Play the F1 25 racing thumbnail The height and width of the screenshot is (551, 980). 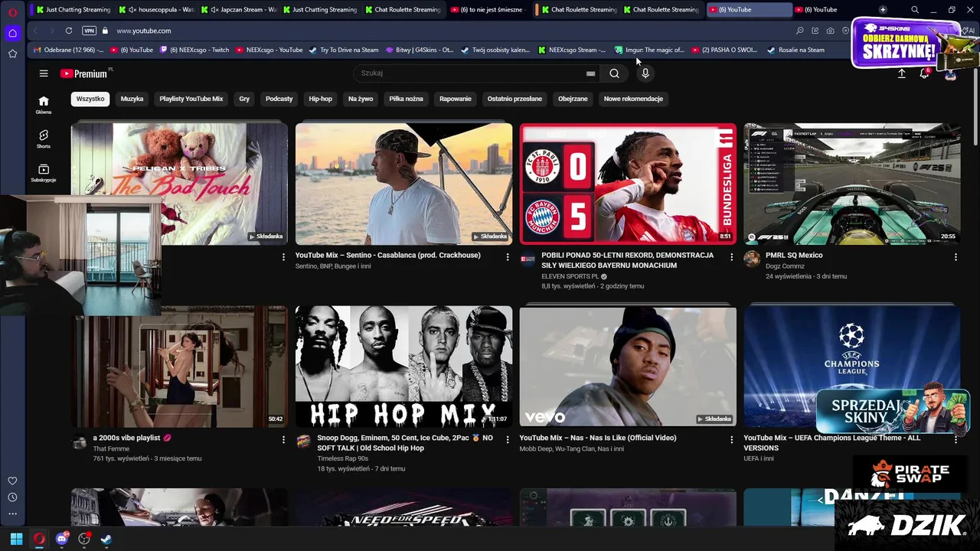(852, 184)
